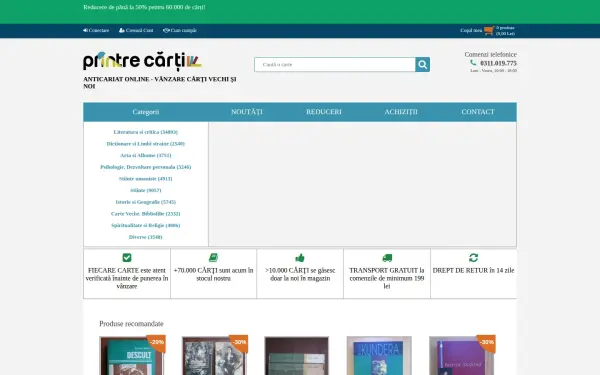Click the 50% discount banner text

click(144, 7)
